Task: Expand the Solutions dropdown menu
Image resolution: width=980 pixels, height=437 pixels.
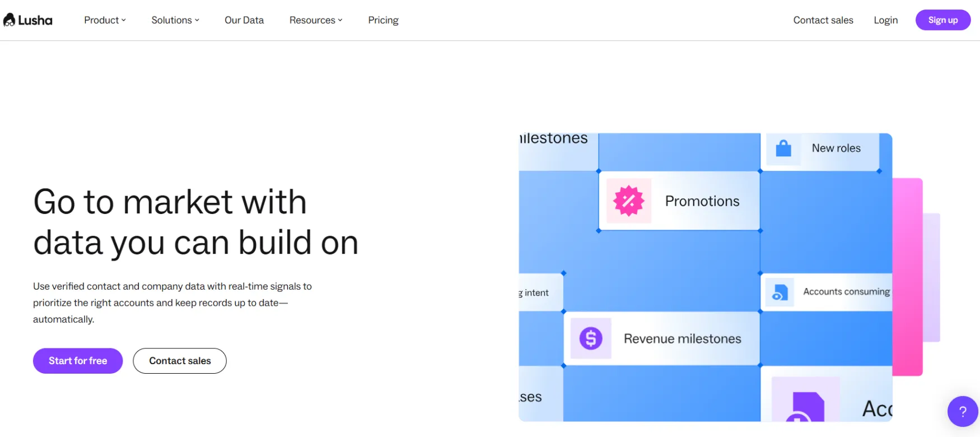Action: click(175, 20)
